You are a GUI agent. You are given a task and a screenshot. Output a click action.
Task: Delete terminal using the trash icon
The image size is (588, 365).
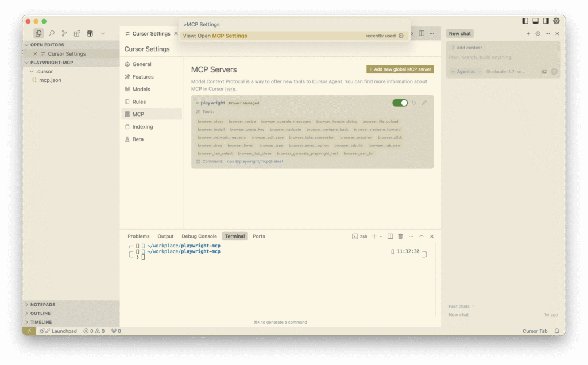[400, 236]
